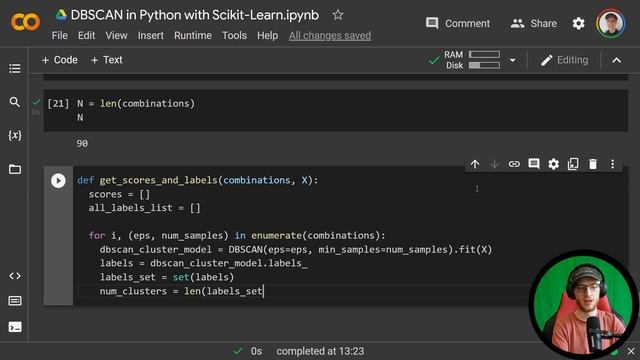
Task: Open the Colab home logo
Action: pyautogui.click(x=25, y=22)
